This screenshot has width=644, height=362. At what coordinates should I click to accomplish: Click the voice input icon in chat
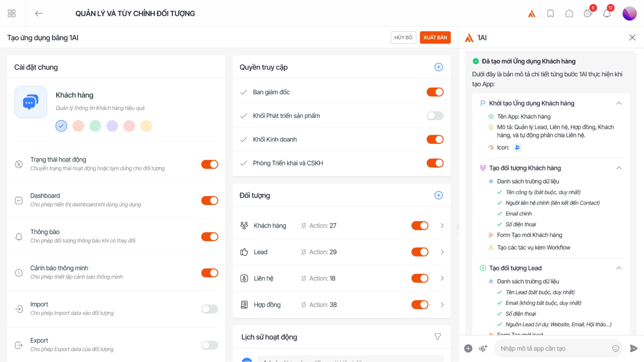click(x=483, y=348)
